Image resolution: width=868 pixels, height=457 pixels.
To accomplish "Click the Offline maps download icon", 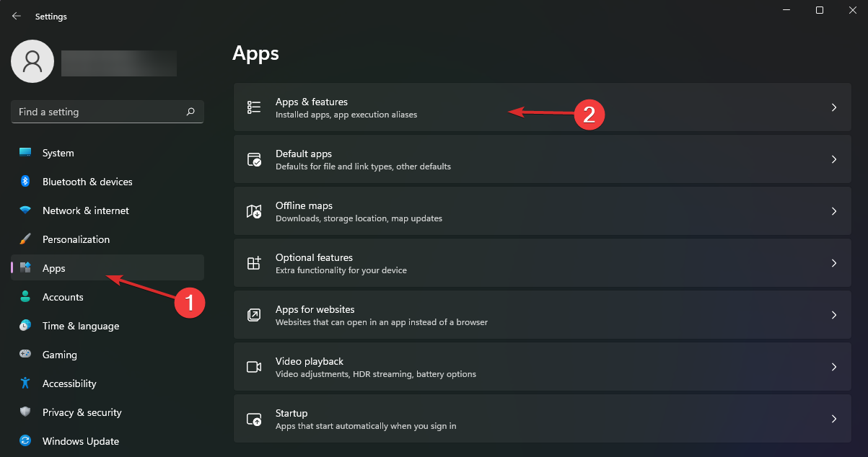I will (x=253, y=210).
